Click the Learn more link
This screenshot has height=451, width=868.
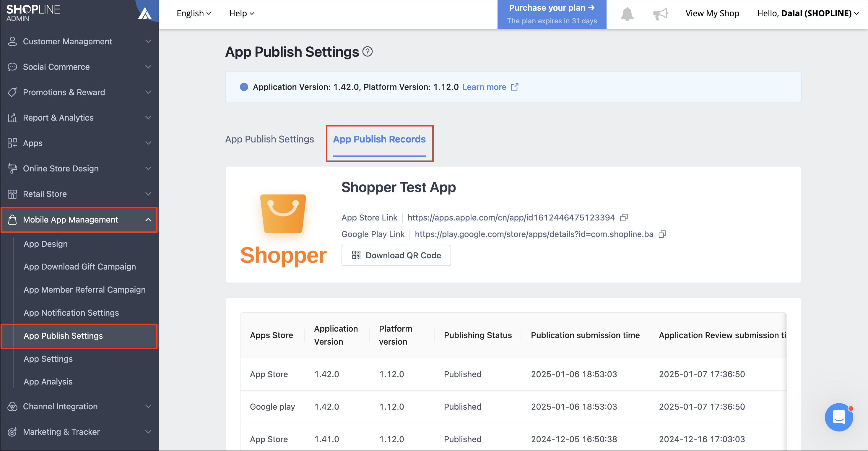click(x=490, y=87)
